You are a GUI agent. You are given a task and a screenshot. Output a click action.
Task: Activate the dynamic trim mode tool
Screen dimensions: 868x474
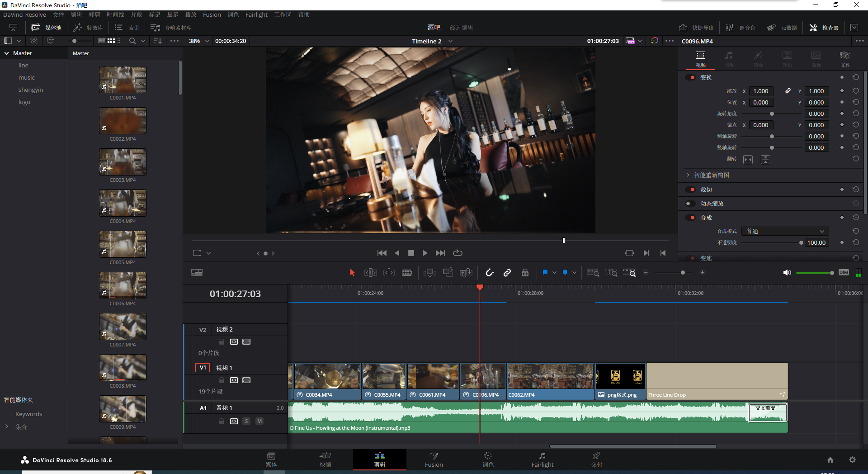pos(389,273)
